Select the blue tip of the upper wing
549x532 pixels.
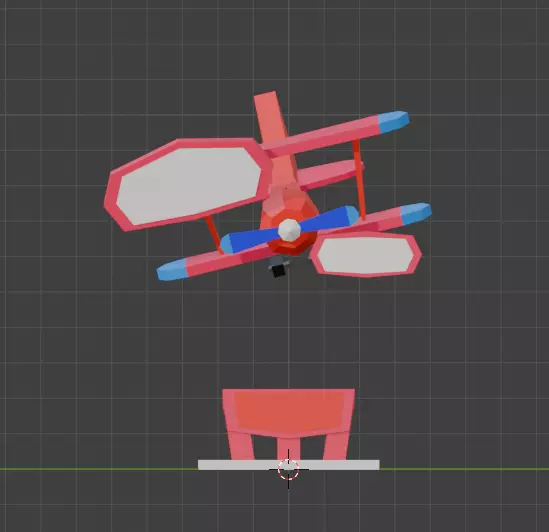[394, 122]
